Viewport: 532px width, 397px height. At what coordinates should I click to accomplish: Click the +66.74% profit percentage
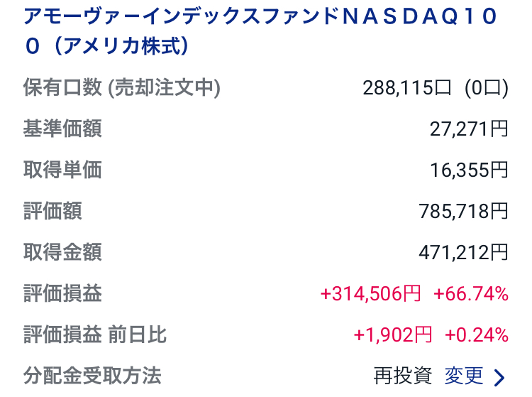[471, 293]
